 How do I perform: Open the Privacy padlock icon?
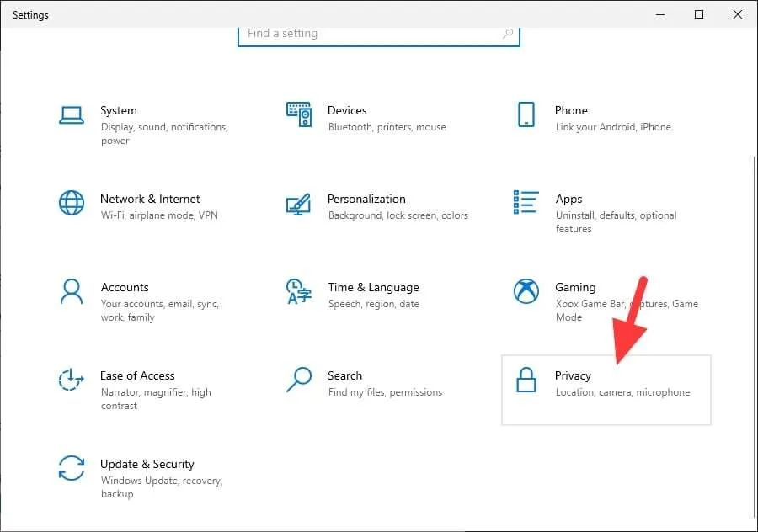coord(526,380)
